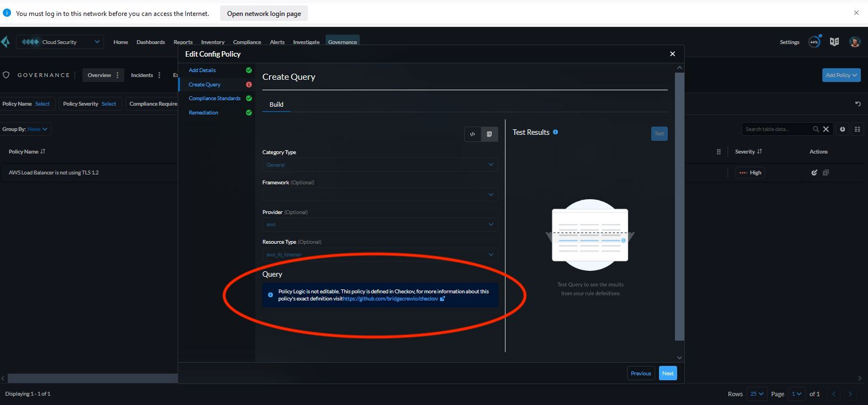Click the Next button

(x=668, y=373)
